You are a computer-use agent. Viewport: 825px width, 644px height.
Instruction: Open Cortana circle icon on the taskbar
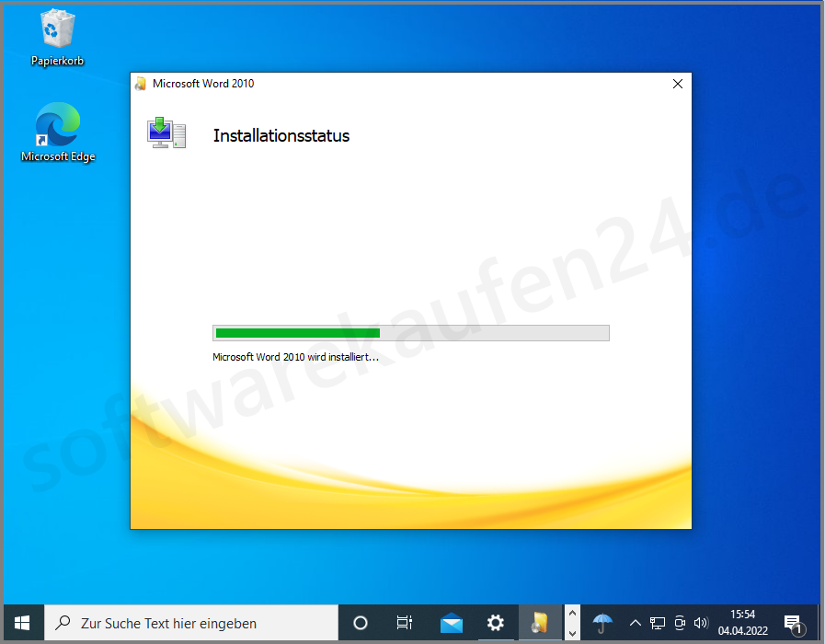pos(361,624)
